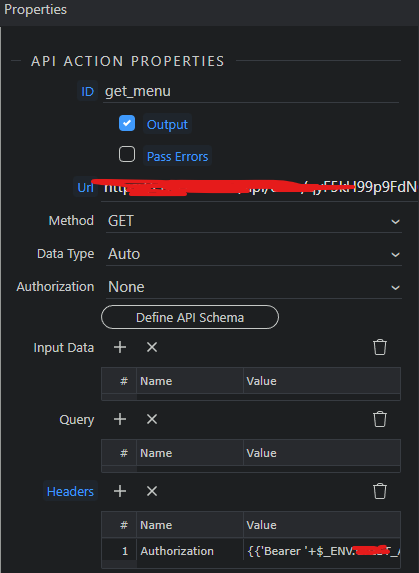Add a new Input Data row
419x573 pixels.
[120, 347]
